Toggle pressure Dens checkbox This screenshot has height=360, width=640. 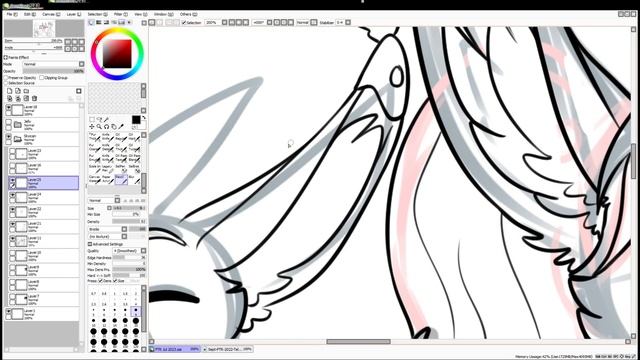100,281
